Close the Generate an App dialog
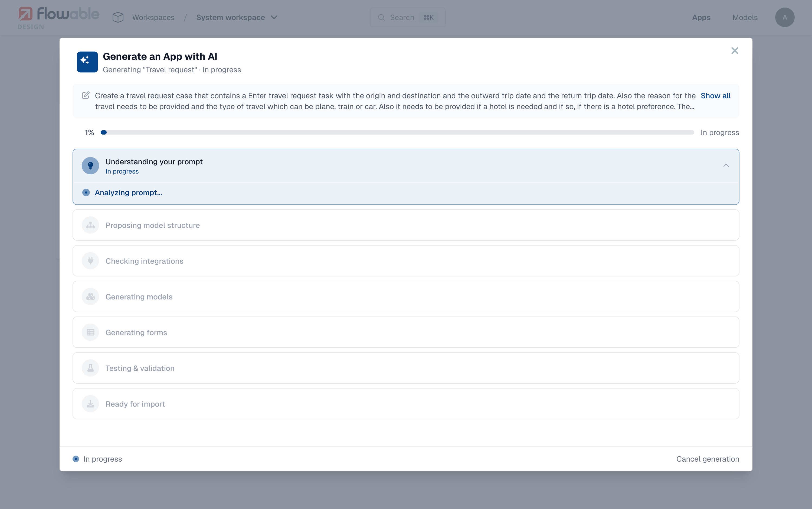The height and width of the screenshot is (509, 812). coord(735,51)
